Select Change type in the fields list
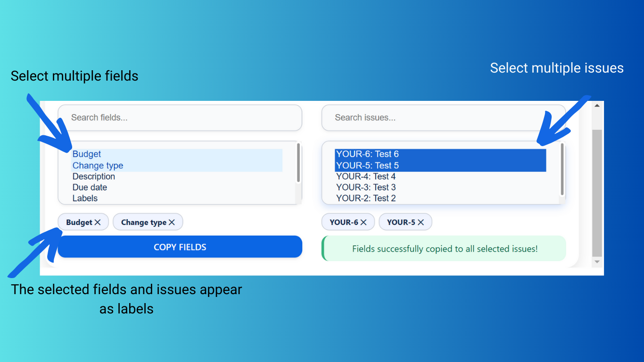The height and width of the screenshot is (362, 644). [177, 165]
